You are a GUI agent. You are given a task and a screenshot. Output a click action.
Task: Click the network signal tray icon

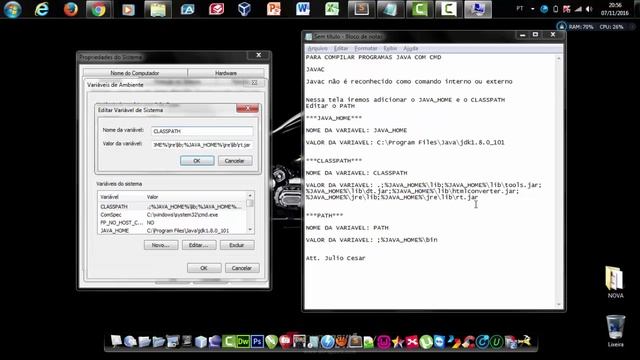(x=578, y=9)
